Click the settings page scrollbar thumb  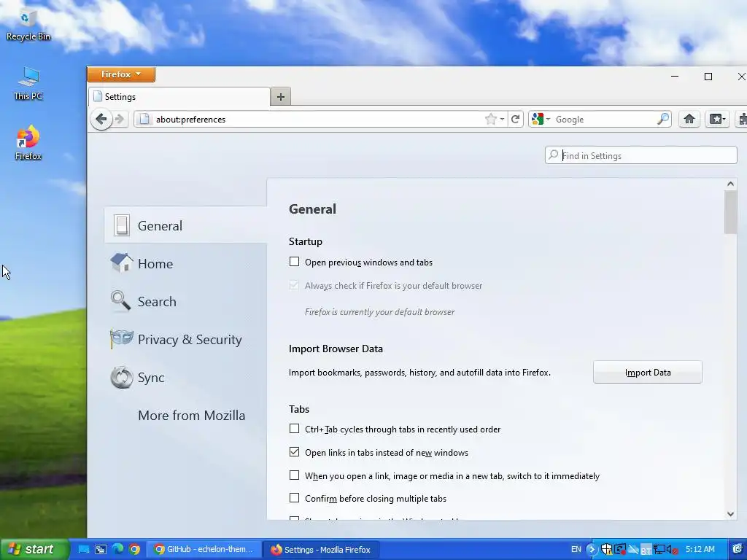point(730,212)
